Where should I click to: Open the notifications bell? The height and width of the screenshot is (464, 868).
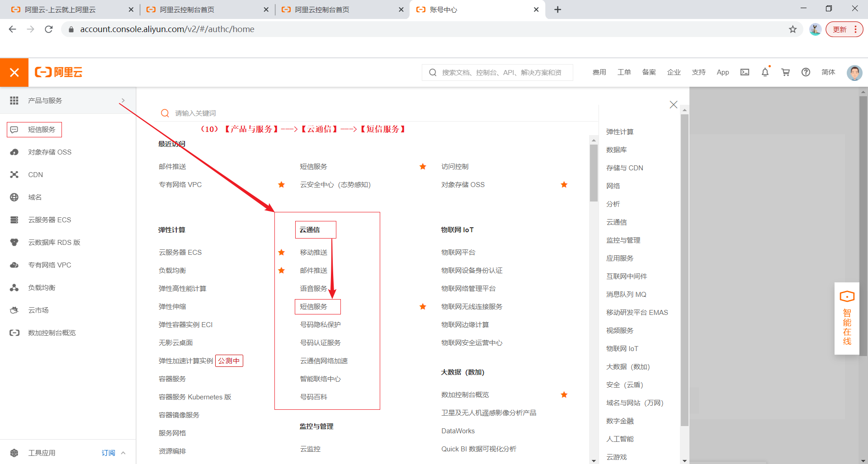[x=765, y=72]
